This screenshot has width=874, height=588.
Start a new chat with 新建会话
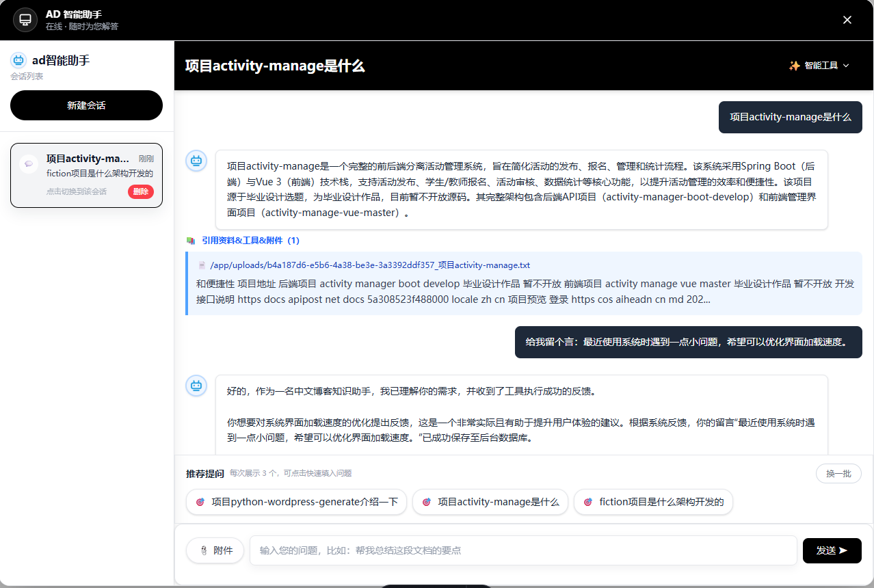tap(86, 105)
